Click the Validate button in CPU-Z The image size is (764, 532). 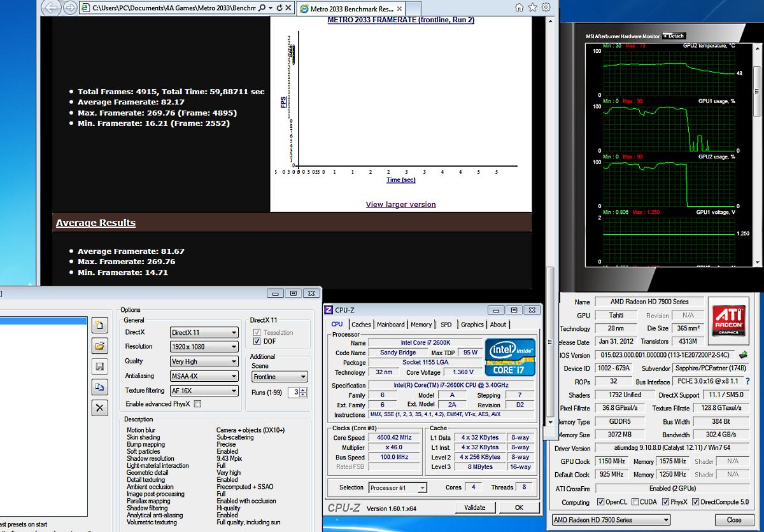tap(475, 507)
